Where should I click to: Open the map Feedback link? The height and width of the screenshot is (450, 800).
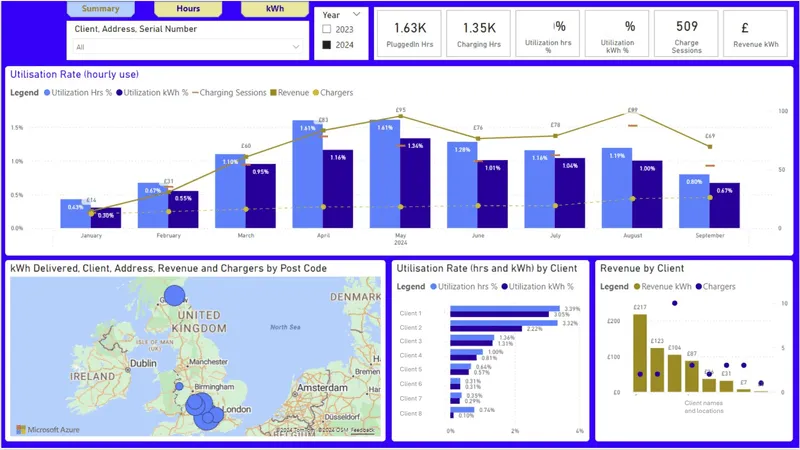point(363,431)
